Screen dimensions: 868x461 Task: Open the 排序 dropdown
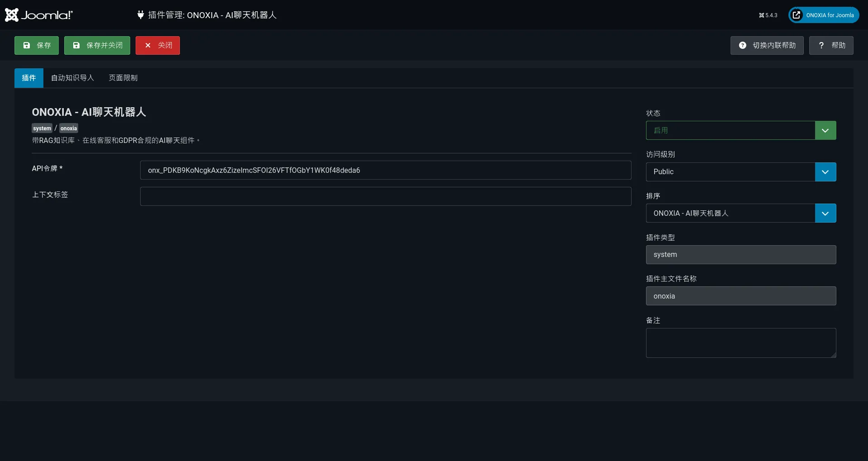coord(741,213)
